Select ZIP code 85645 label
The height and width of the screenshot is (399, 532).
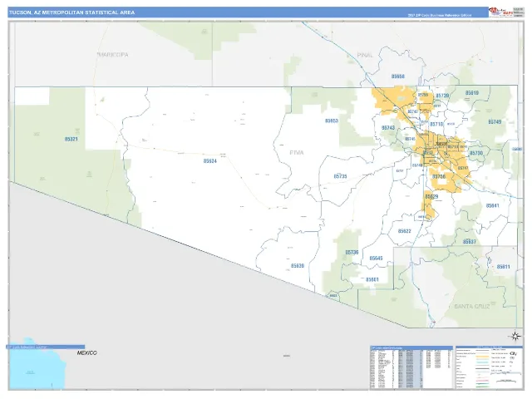coord(376,259)
